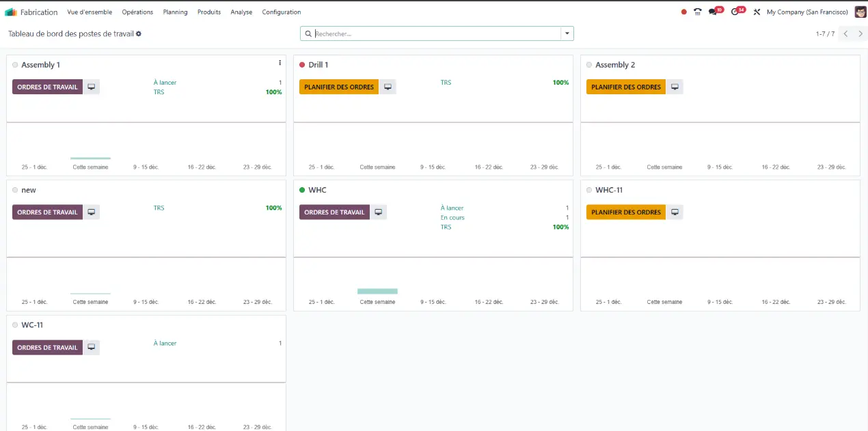Open the Opérations menu
The width and height of the screenshot is (868, 431).
(137, 12)
